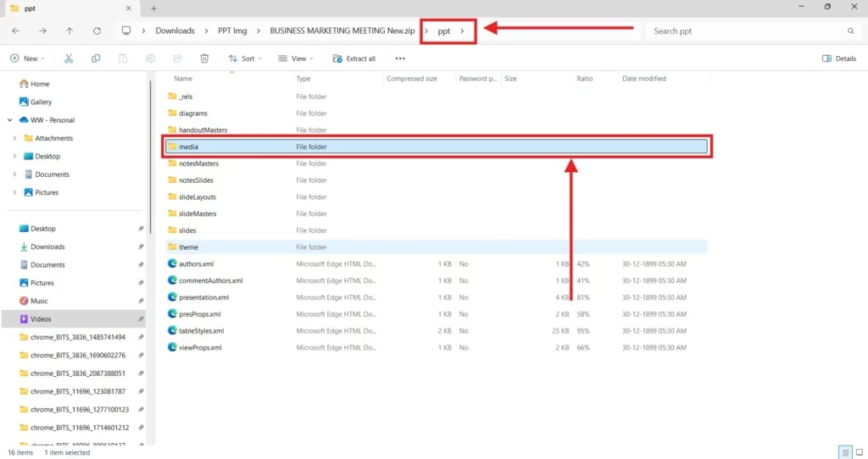Select Gallery in the navigation pane

coord(41,102)
